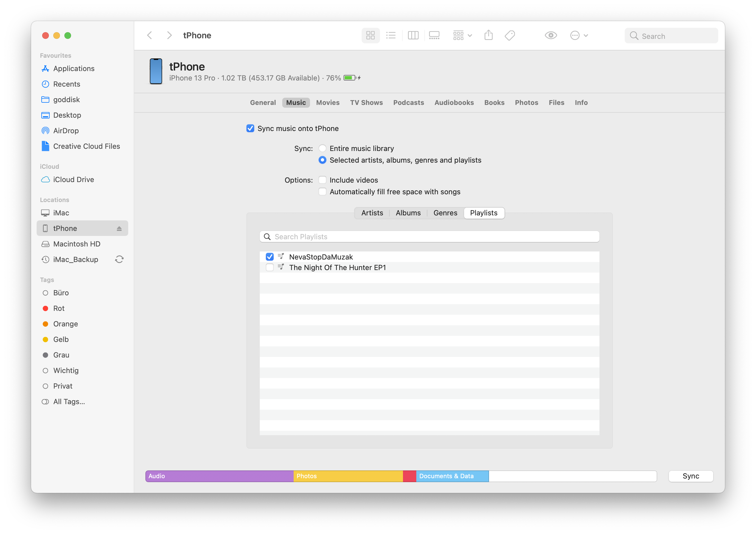756x534 pixels.
Task: Open the group-by options dropdown
Action: pos(462,35)
